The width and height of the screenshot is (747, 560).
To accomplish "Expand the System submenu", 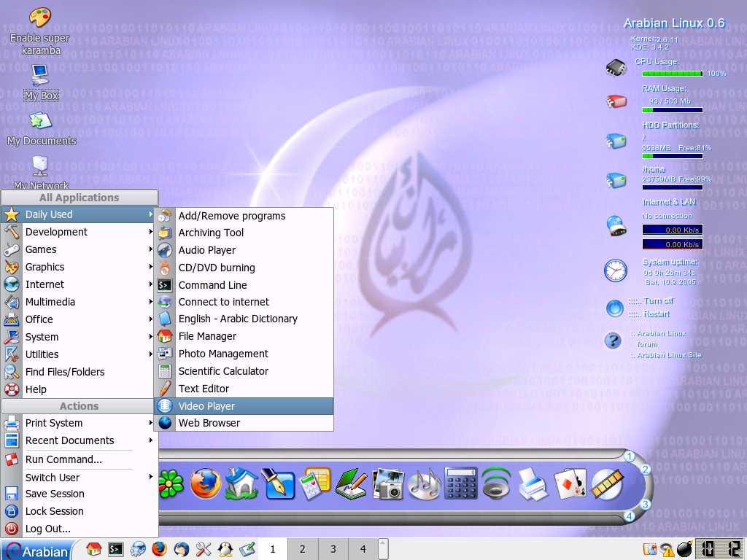I will tap(79, 337).
